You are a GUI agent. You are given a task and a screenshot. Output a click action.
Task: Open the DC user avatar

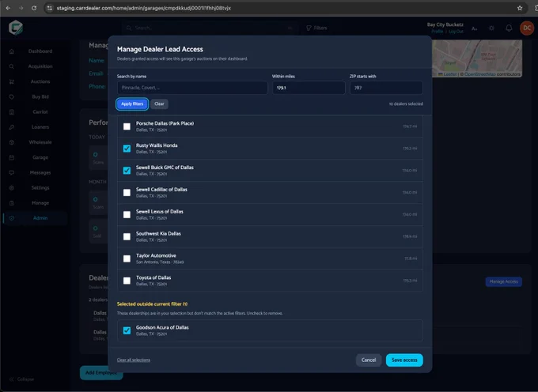click(527, 28)
